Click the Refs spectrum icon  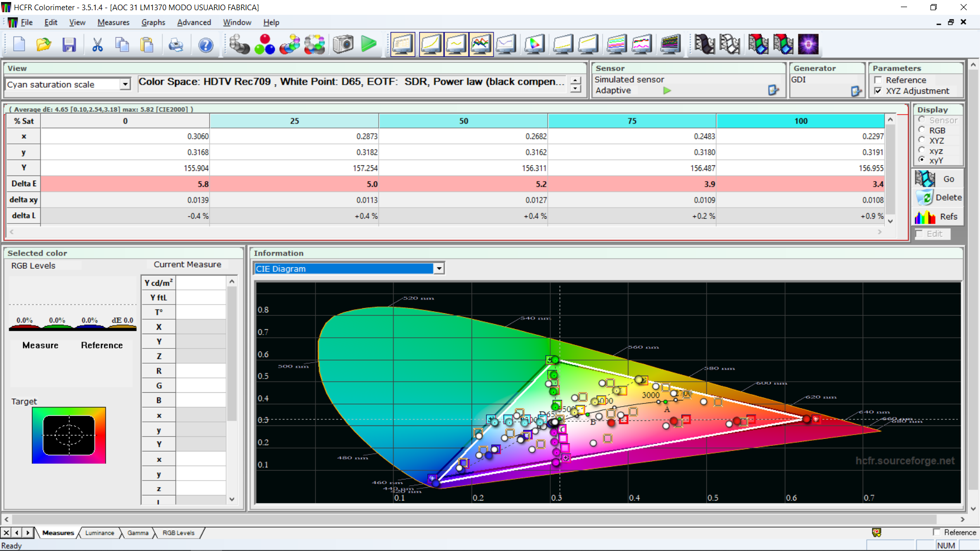(x=925, y=217)
